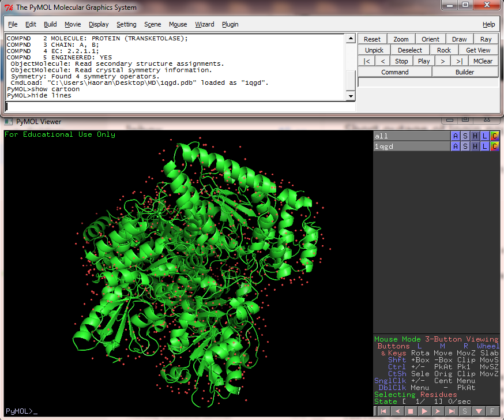The image size is (504, 420).
Task: Click the stop square icon in viewer playback bar
Action: 411,411
